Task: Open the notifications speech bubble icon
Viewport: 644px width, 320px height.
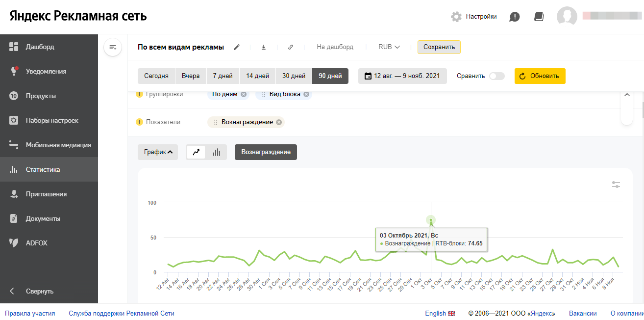Action: 514,17
